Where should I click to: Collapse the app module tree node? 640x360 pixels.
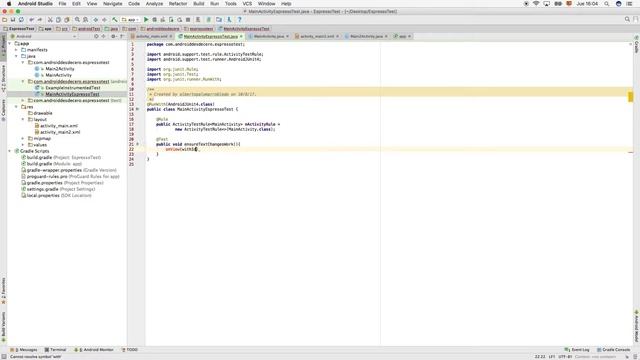(x=10, y=43)
